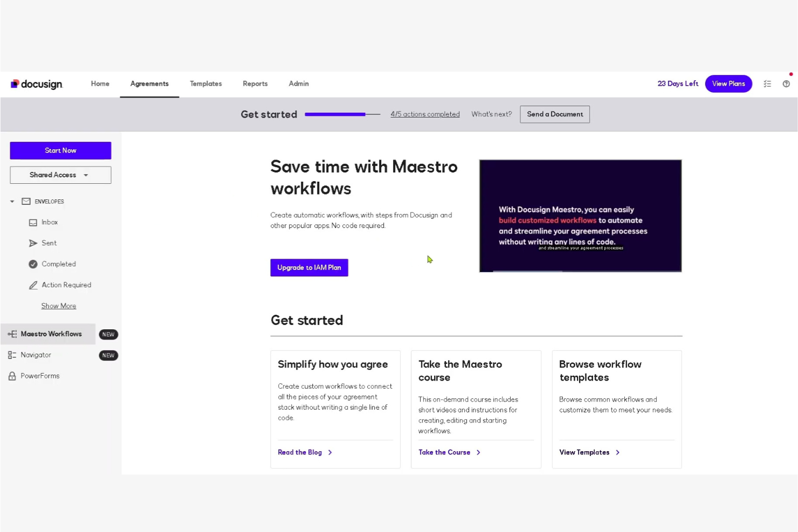
Task: Open the View Templates link
Action: point(584,453)
